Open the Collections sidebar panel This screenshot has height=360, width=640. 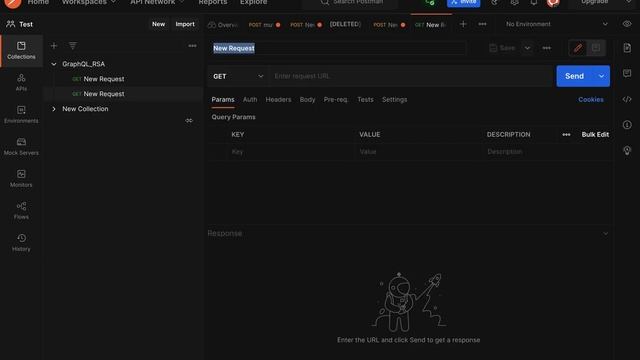pyautogui.click(x=21, y=51)
